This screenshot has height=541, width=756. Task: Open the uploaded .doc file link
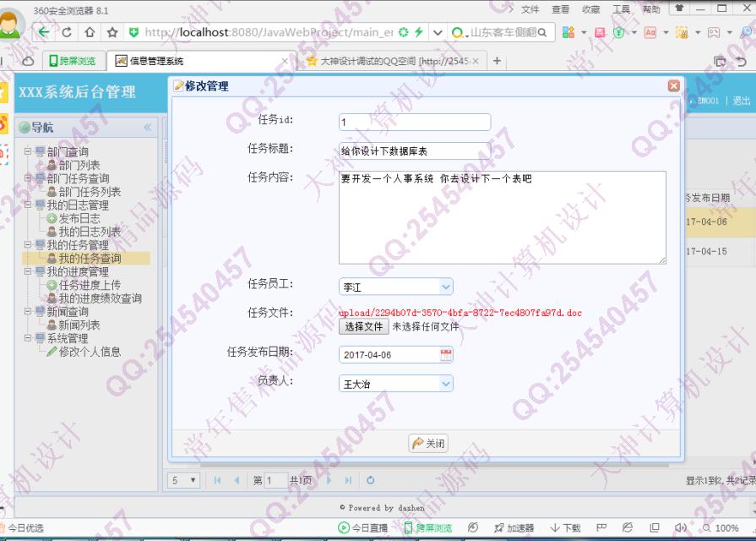(x=460, y=313)
